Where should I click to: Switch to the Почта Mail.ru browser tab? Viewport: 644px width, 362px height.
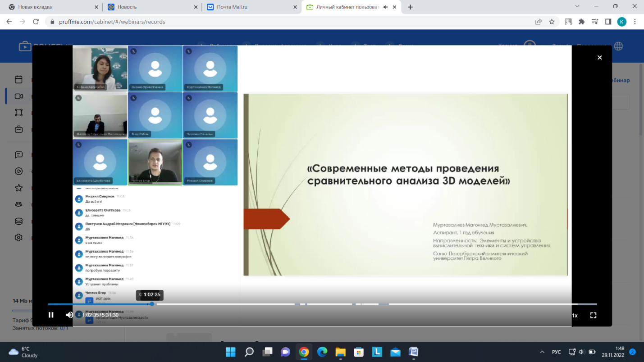pos(251,7)
